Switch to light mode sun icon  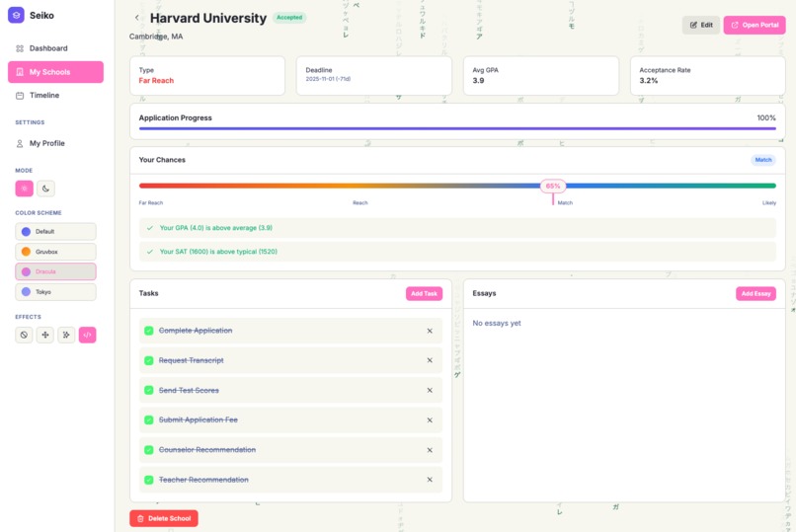tap(24, 189)
